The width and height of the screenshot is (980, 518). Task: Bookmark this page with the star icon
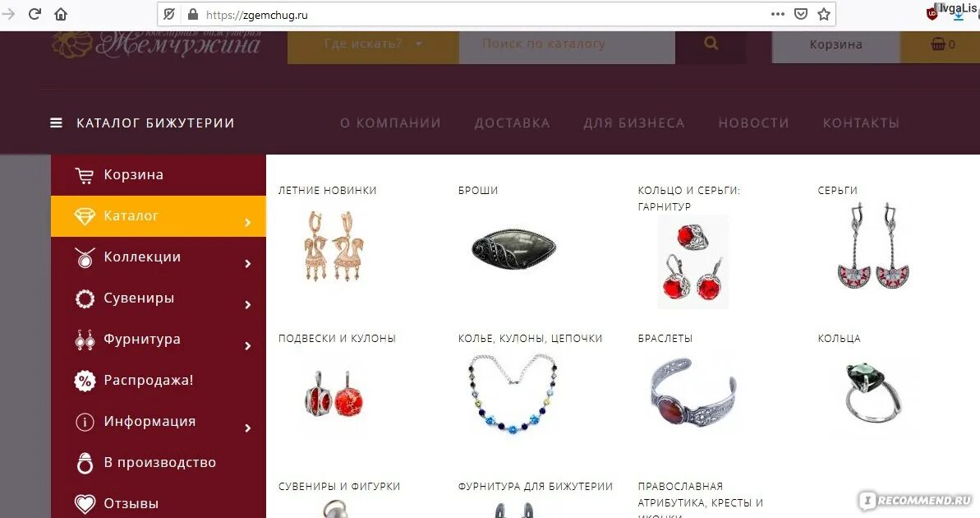pyautogui.click(x=824, y=14)
